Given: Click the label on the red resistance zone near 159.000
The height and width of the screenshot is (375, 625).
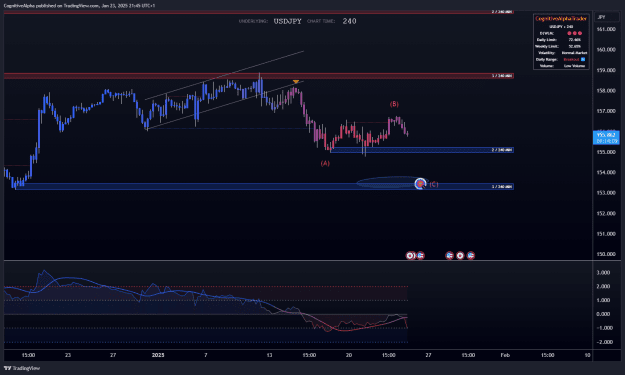Looking at the screenshot, I should [502, 76].
